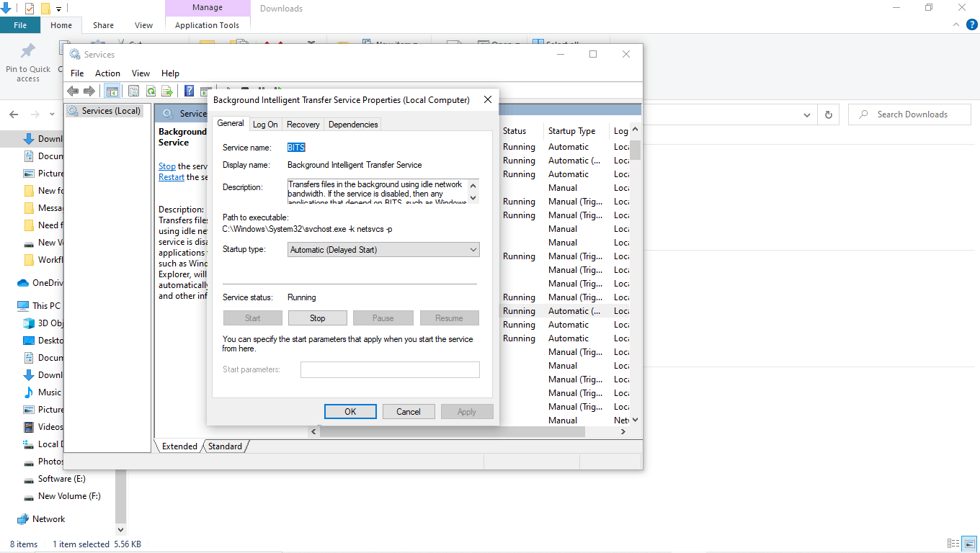This screenshot has width=980, height=553.
Task: Open the OneDrive cloud icon in navigation pane
Action: point(23,283)
